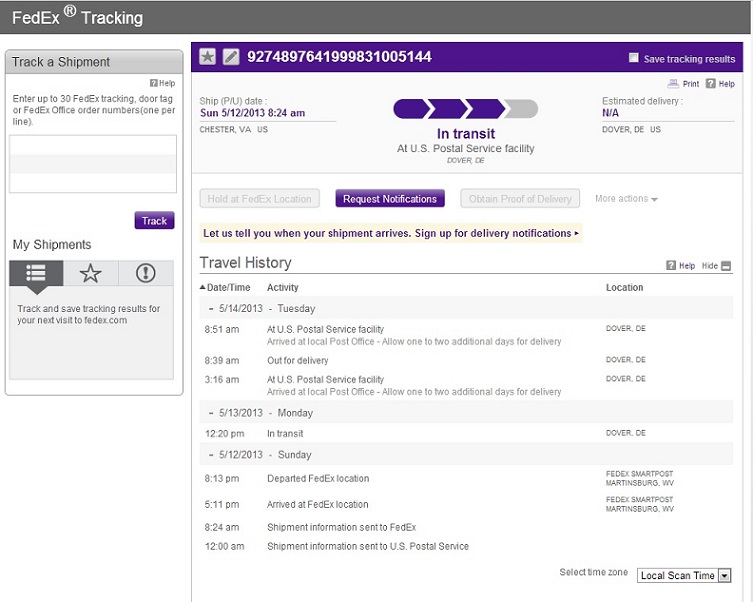
Task: Open the Local Scan Time zone dropdown
Action: point(684,575)
